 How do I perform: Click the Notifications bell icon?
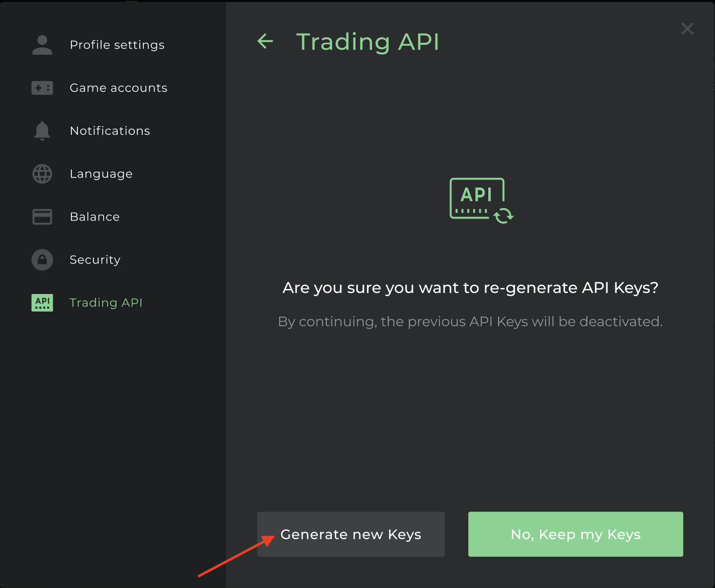pyautogui.click(x=42, y=131)
